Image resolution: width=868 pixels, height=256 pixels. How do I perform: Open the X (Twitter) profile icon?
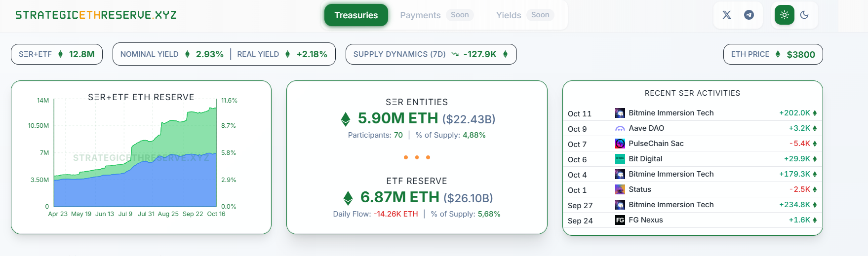(x=726, y=15)
